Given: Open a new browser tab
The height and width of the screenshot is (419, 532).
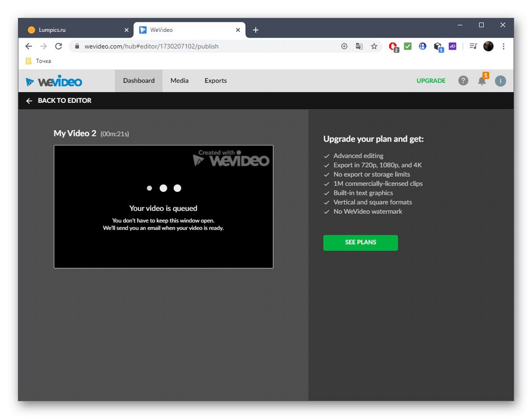Looking at the screenshot, I should coord(255,30).
